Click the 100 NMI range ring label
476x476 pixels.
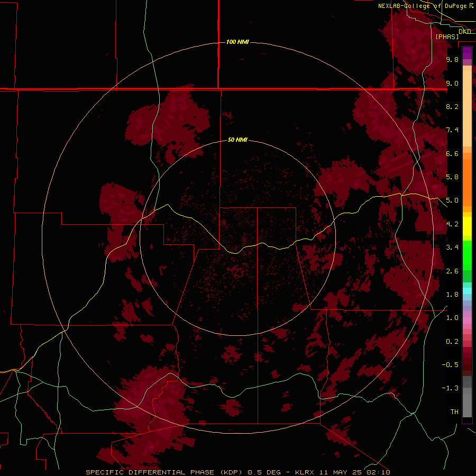[237, 42]
